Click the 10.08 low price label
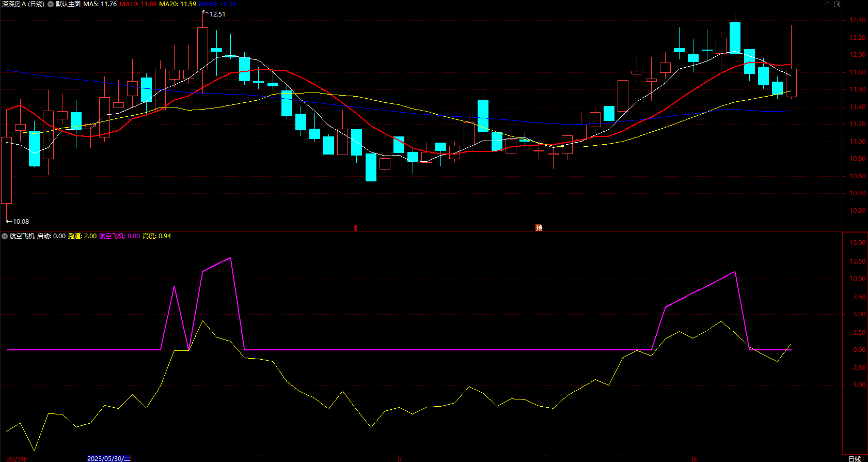This screenshot has height=462, width=868. (21, 222)
